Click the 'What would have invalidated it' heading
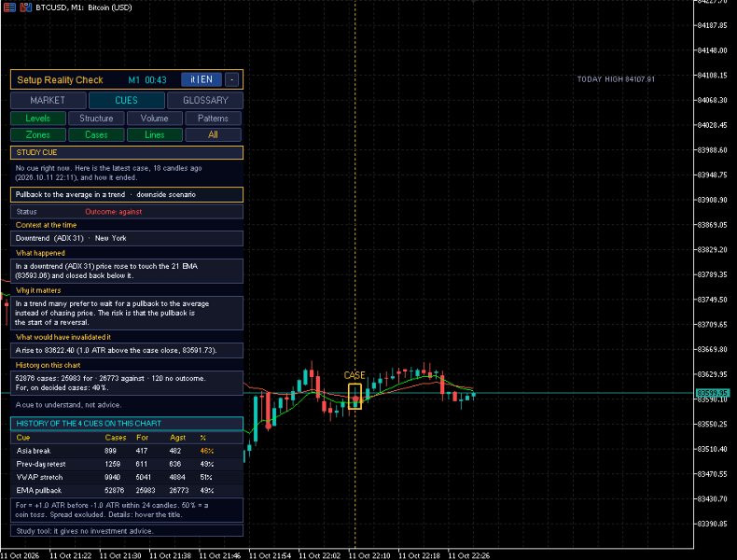 (x=63, y=337)
